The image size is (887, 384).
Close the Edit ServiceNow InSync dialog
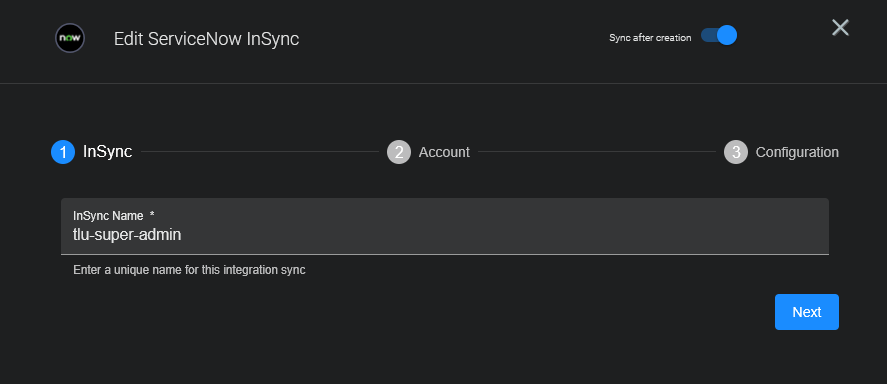(x=840, y=27)
